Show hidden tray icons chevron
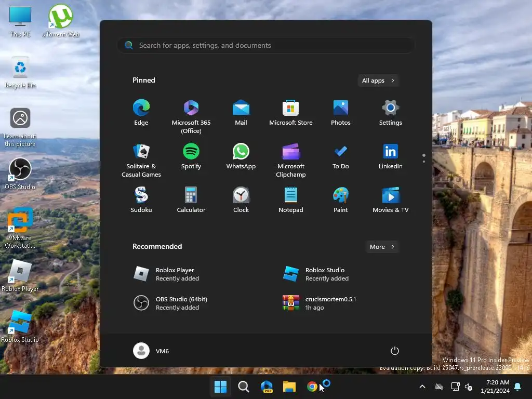Viewport: 532px width, 399px height. (422, 387)
